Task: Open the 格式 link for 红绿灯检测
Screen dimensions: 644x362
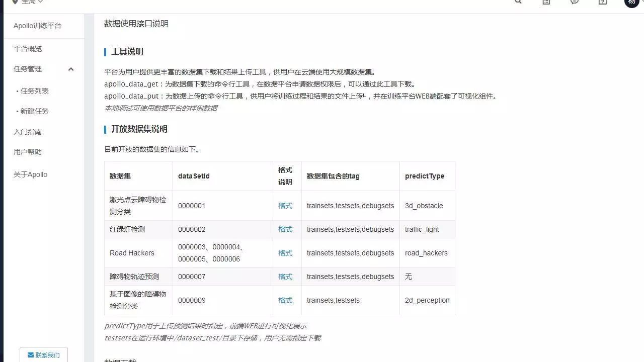Action: [x=285, y=229]
